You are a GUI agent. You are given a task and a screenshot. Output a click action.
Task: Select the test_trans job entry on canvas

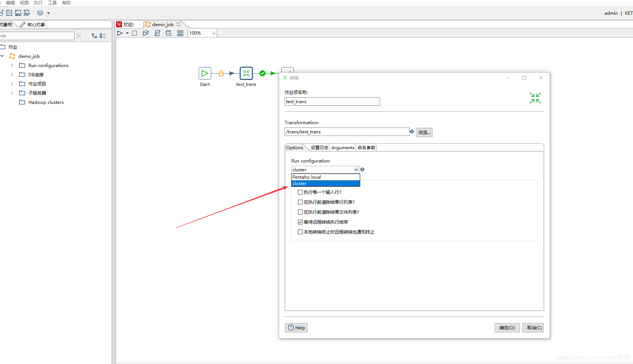pyautogui.click(x=246, y=73)
